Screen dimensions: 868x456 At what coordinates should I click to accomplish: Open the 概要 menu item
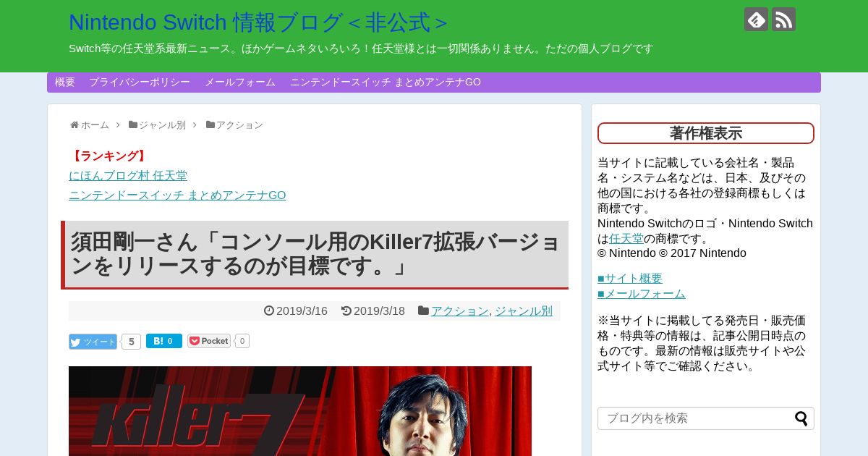(65, 83)
